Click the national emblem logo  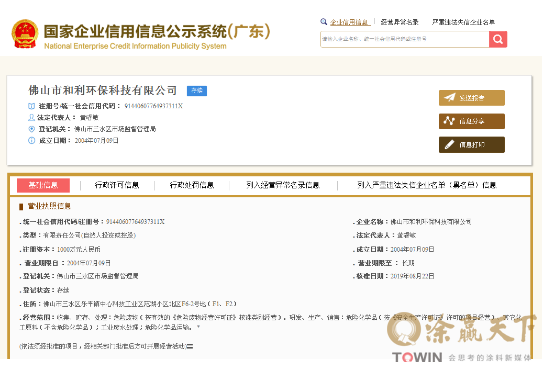click(25, 34)
